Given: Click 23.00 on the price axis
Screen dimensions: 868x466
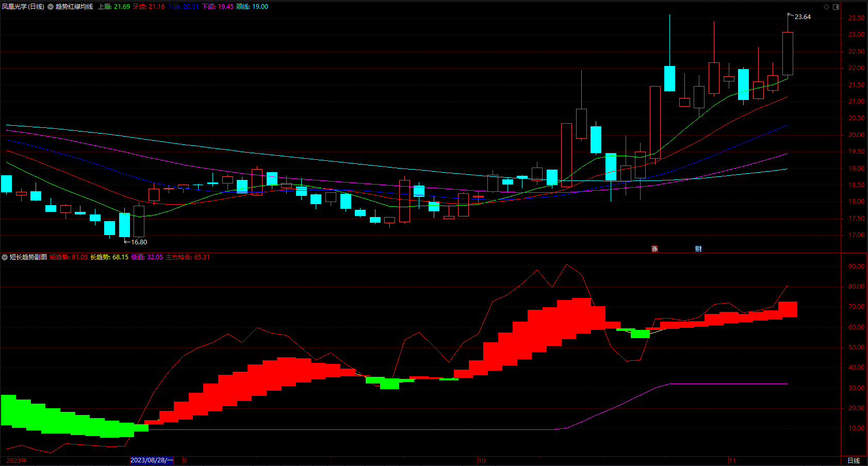Looking at the screenshot, I should pyautogui.click(x=856, y=35).
